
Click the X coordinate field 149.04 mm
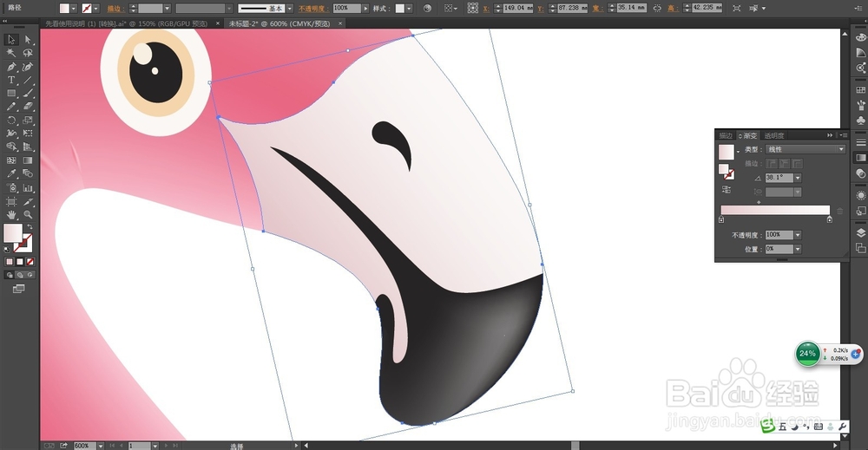518,8
